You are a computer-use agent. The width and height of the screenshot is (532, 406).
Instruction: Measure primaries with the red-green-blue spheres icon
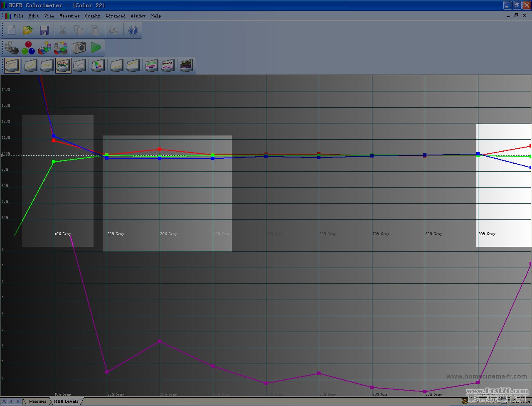click(x=28, y=48)
